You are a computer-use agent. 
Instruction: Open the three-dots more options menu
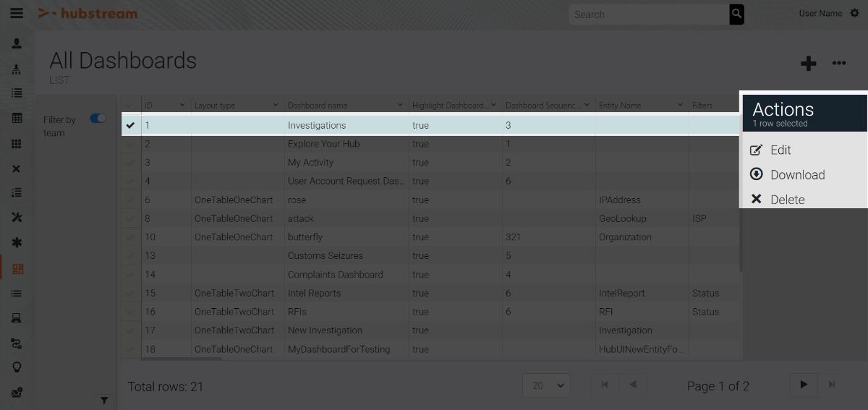(x=839, y=64)
